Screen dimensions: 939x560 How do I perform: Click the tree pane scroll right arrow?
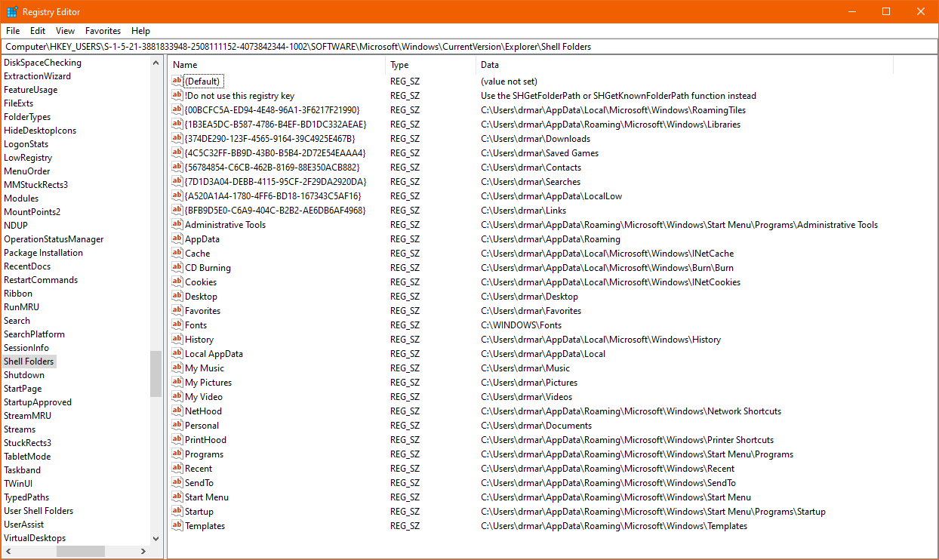point(143,552)
